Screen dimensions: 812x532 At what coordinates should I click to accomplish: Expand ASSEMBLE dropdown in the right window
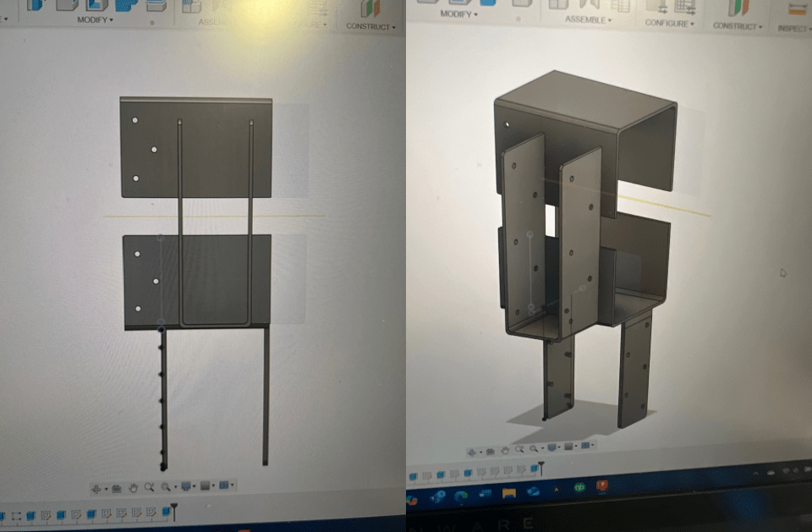pyautogui.click(x=586, y=19)
